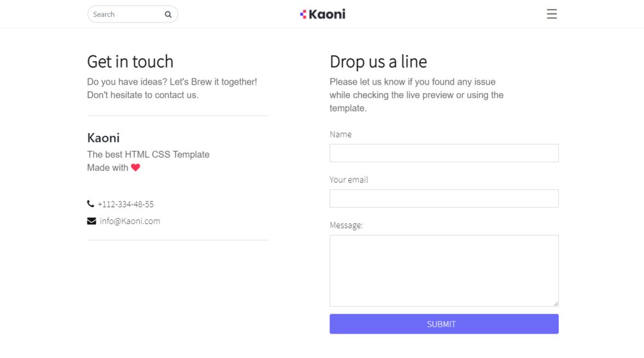
Task: Click the Kaoni header logo text
Action: point(327,14)
